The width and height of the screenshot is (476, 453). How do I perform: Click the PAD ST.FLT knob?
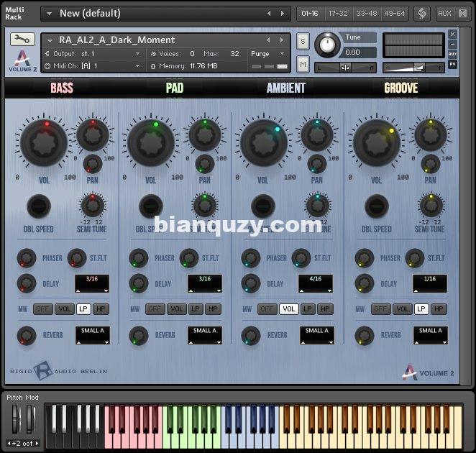[x=189, y=258]
